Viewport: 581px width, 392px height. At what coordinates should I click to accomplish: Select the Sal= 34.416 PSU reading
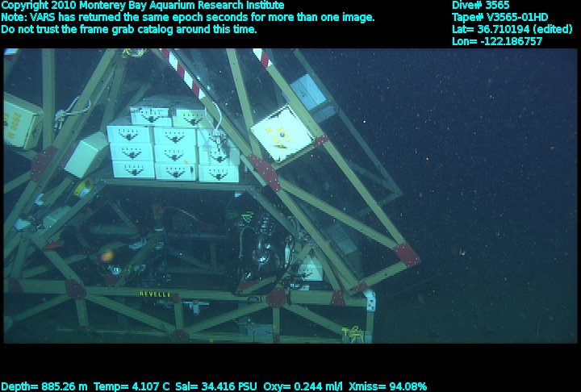[x=216, y=386]
